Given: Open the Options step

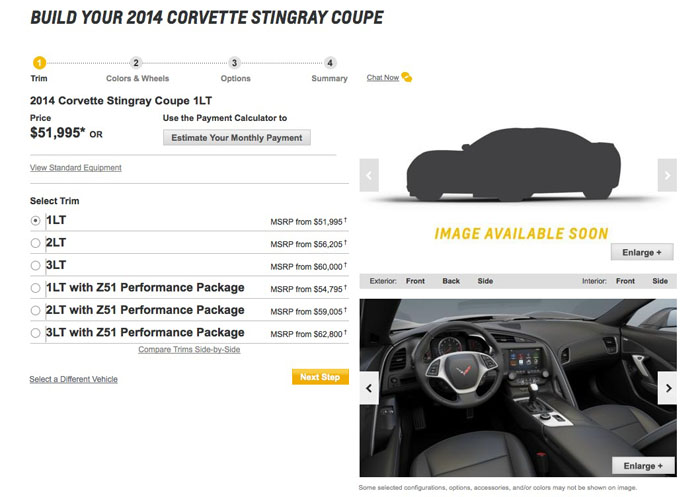Looking at the screenshot, I should (235, 79).
